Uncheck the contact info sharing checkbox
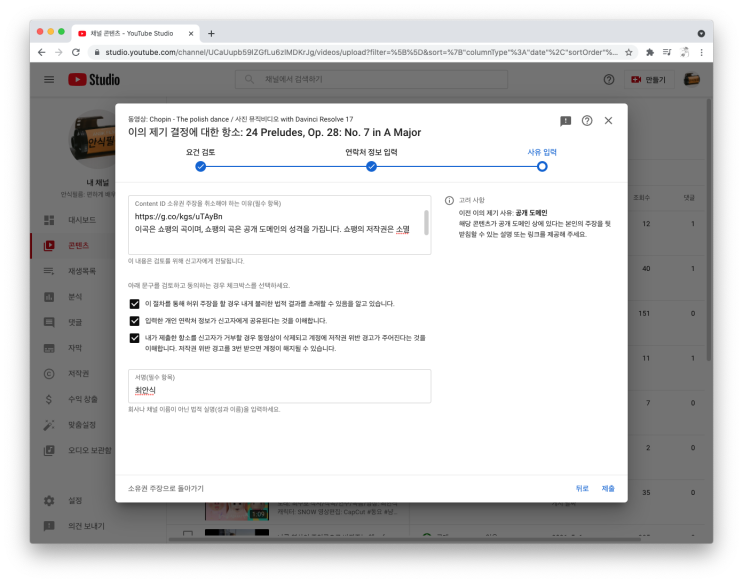Image resolution: width=743 pixels, height=583 pixels. pyautogui.click(x=135, y=321)
